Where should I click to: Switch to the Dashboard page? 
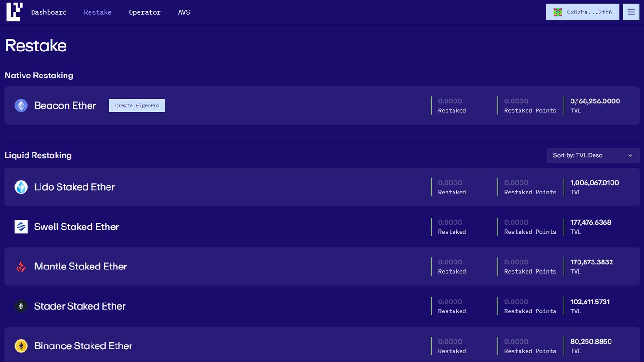pyautogui.click(x=49, y=12)
